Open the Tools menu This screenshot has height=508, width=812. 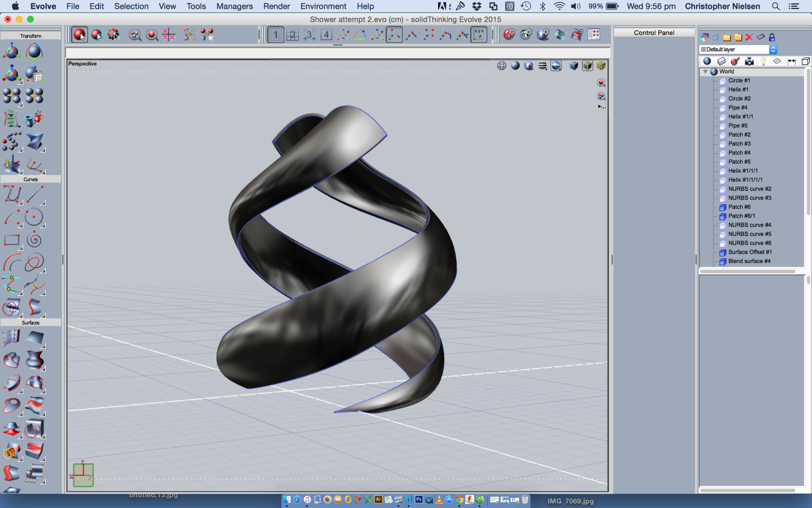[x=196, y=6]
